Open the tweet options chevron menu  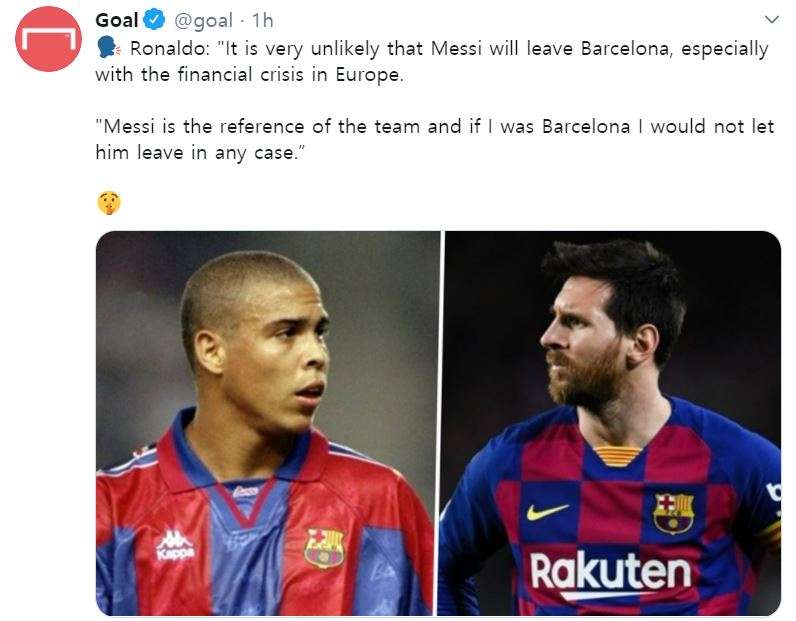771,20
